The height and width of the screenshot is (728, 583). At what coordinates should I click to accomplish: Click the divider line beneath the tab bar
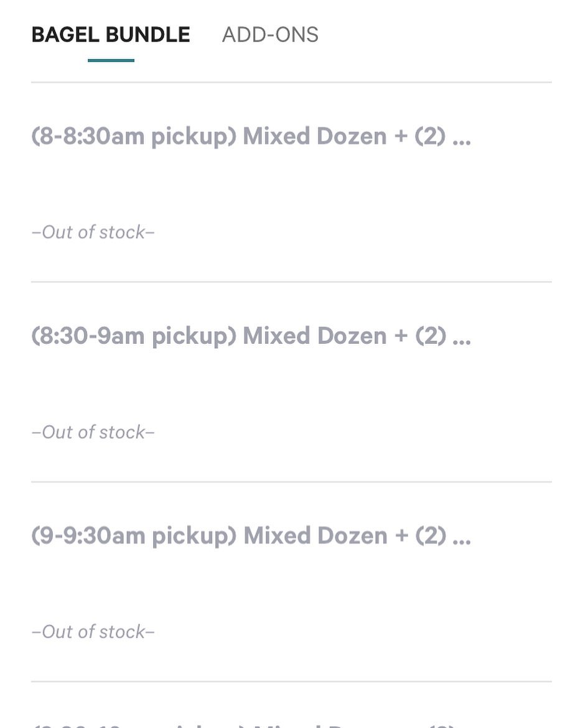coord(291,82)
